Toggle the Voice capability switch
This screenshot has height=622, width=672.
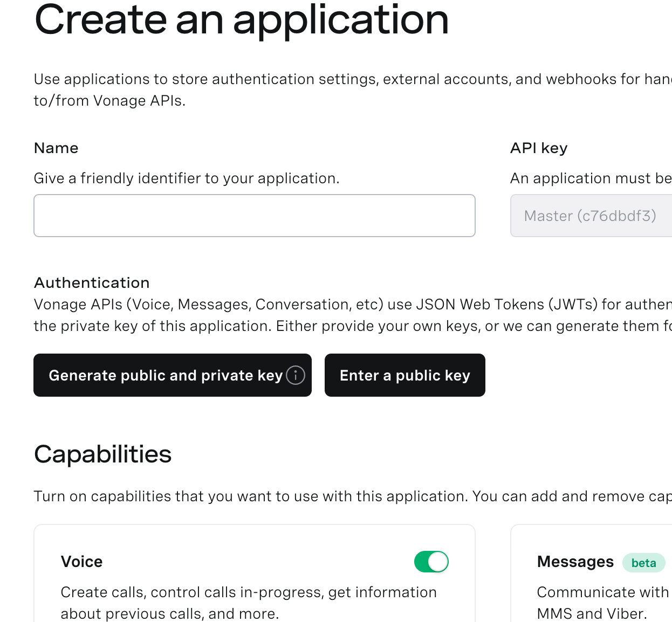431,562
